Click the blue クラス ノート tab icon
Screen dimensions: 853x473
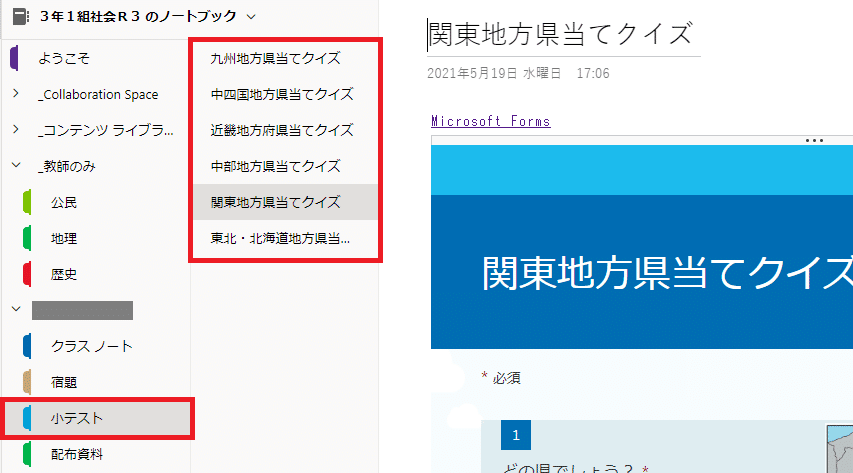click(27, 346)
